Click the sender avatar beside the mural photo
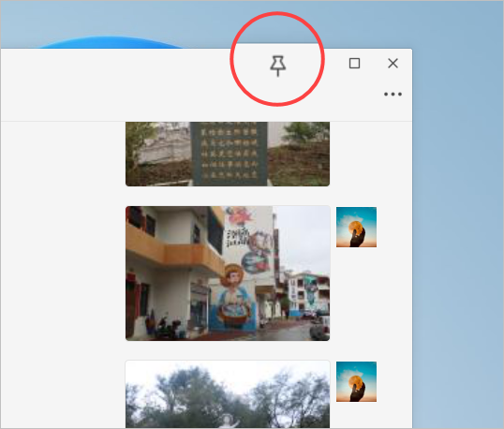This screenshot has width=504, height=429. tap(357, 228)
